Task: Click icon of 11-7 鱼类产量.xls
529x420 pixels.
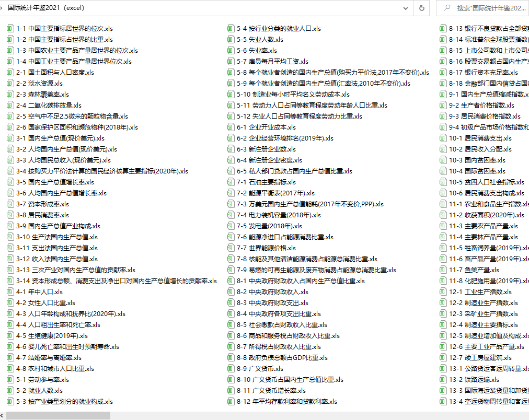Action: coord(443,270)
